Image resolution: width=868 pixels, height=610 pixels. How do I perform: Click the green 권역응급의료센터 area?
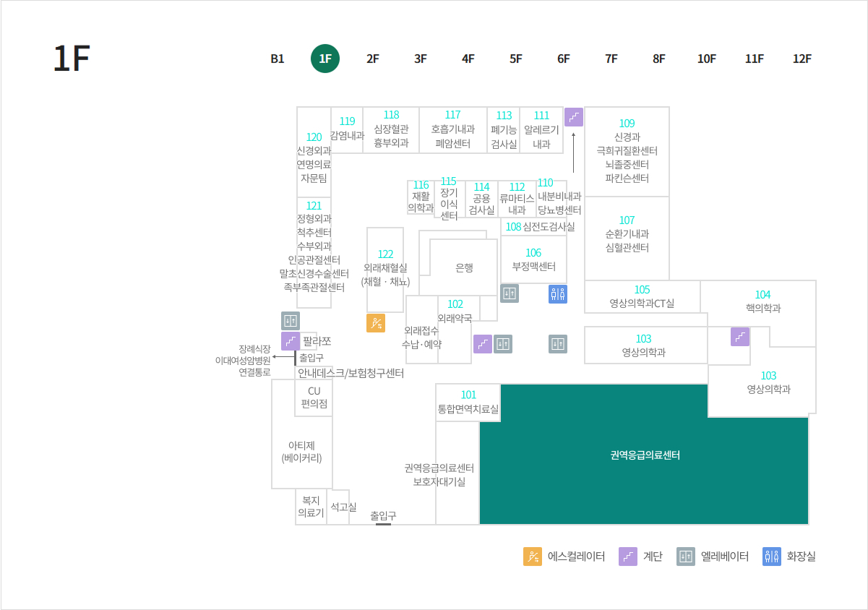point(644,455)
